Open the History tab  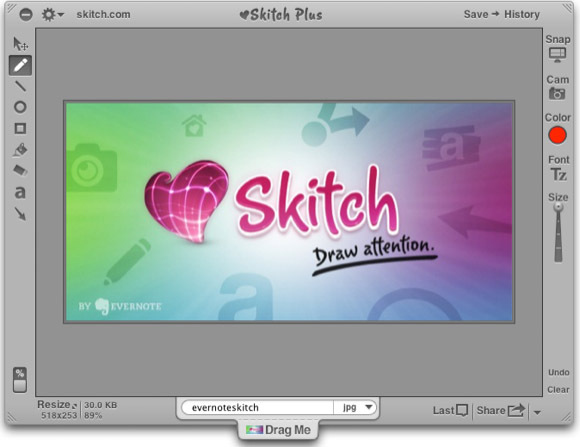[522, 14]
